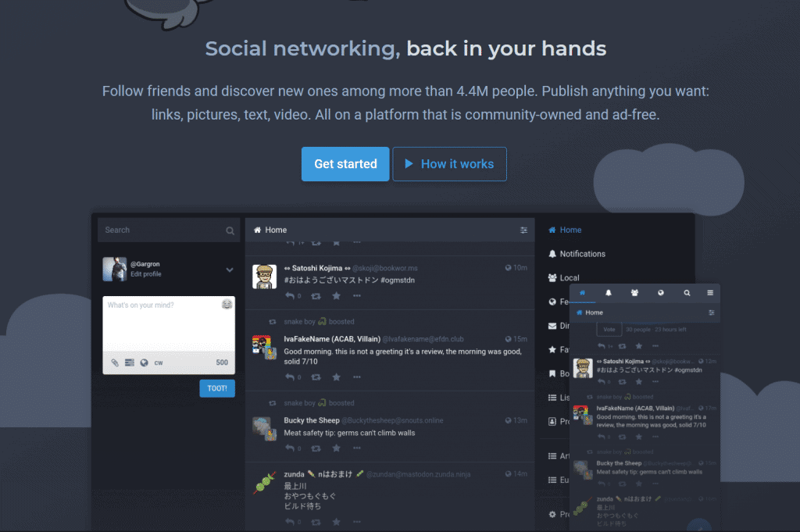
Task: Favourite Satoshi Kojima's post with the star
Action: tap(336, 296)
